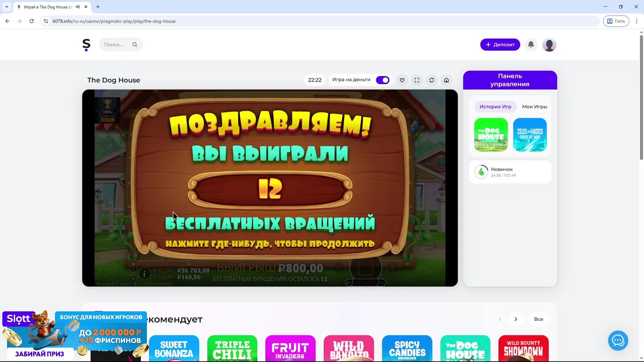View site information icon in address bar
This screenshot has width=644, height=362.
pos(46,21)
